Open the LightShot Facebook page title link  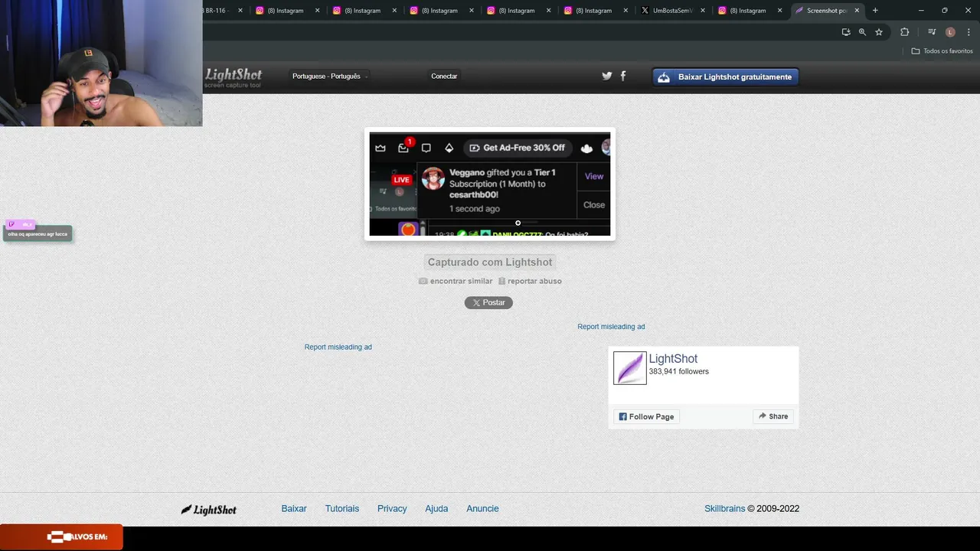pyautogui.click(x=673, y=359)
